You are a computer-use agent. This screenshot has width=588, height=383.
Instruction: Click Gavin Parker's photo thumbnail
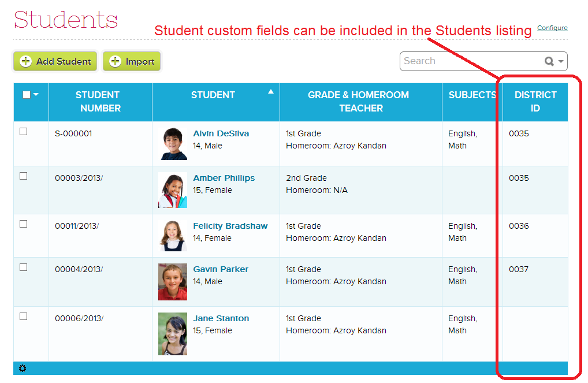point(173,282)
